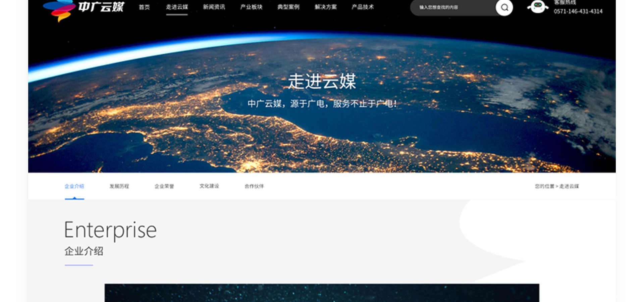The image size is (644, 302).
Task: Select the 文化建设 tab
Action: 209,186
